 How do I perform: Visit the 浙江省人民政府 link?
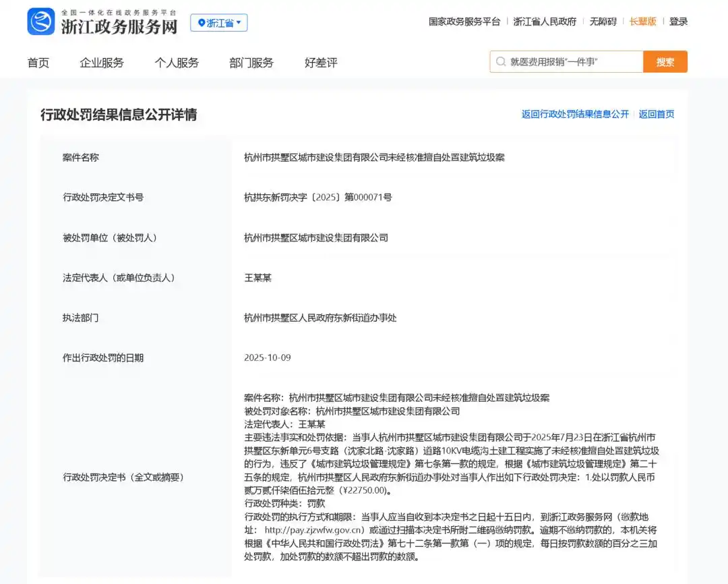[545, 22]
